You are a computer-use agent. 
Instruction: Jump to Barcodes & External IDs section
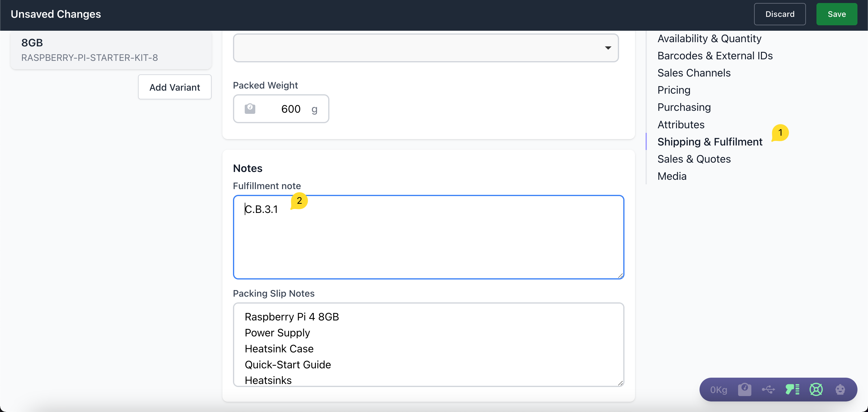[x=715, y=56]
